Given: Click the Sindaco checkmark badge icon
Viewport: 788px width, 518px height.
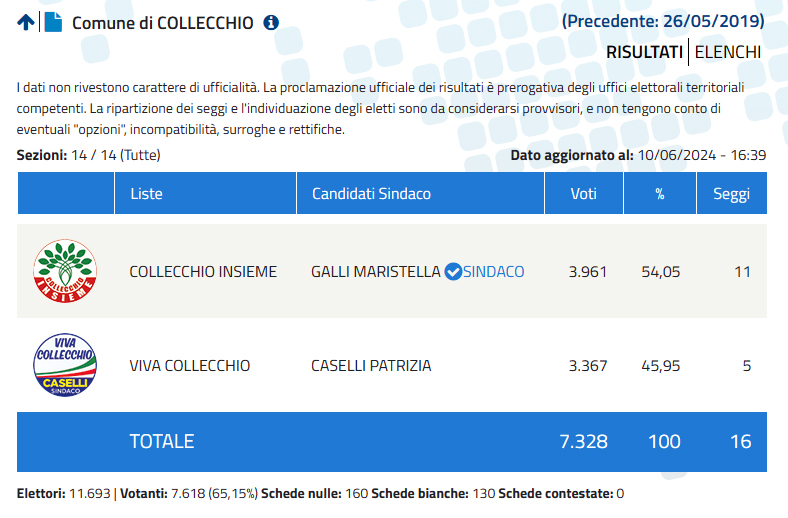Looking at the screenshot, I should pyautogui.click(x=453, y=272).
